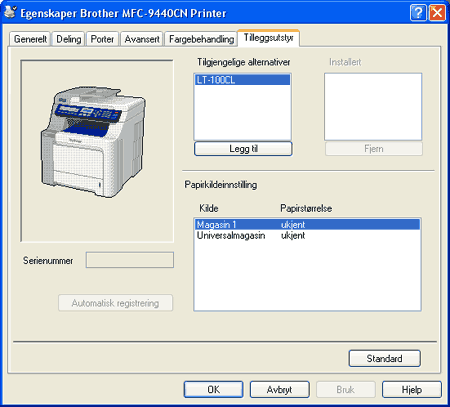
Task: Click the Fjern button
Action: tap(374, 149)
